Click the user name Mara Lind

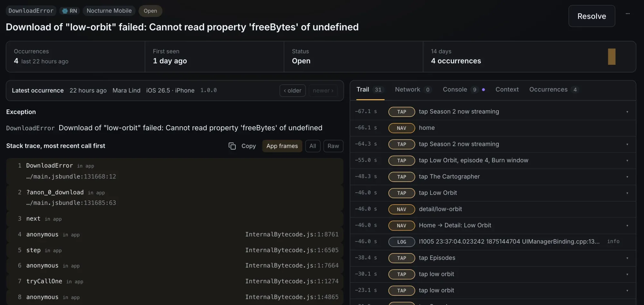click(x=126, y=91)
